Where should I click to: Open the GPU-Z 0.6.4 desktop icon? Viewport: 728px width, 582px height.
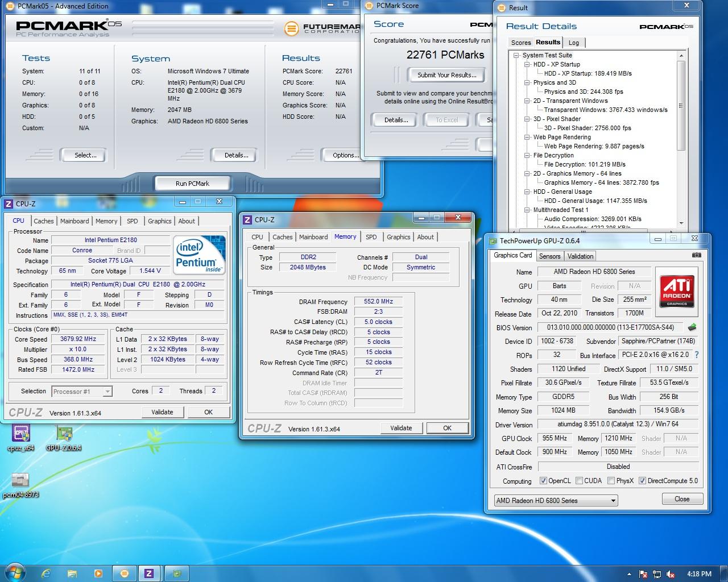64,438
